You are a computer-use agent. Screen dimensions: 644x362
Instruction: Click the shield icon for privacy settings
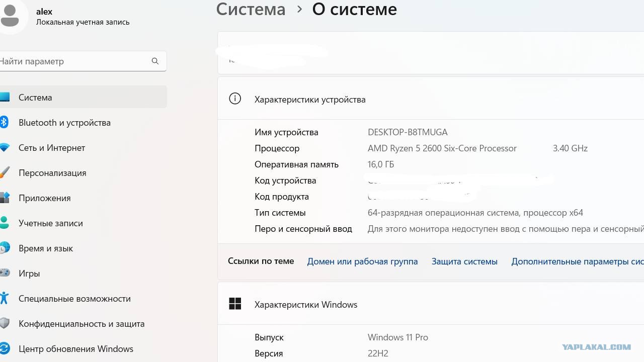(x=5, y=323)
